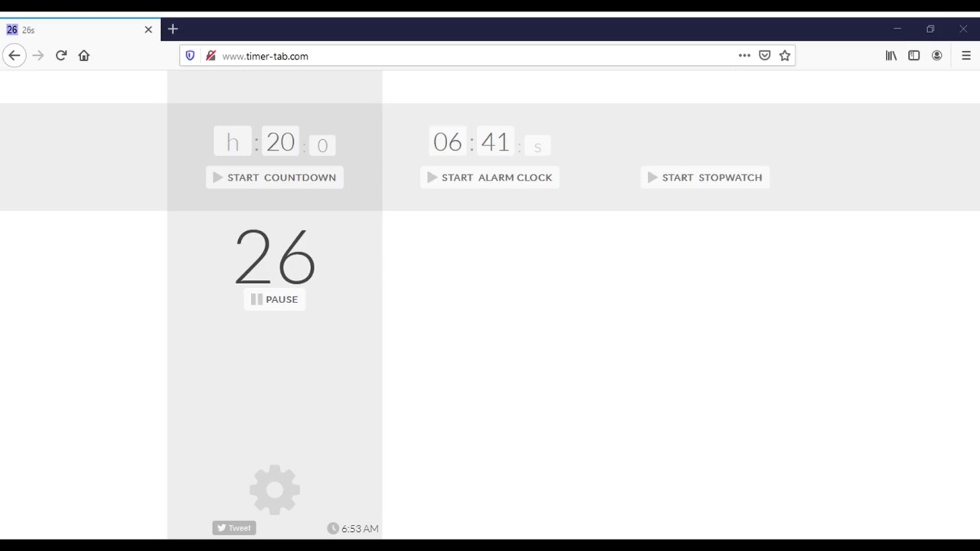Click the clock icon beside 6:53 AM
Image resolution: width=980 pixels, height=551 pixels.
pyautogui.click(x=333, y=528)
